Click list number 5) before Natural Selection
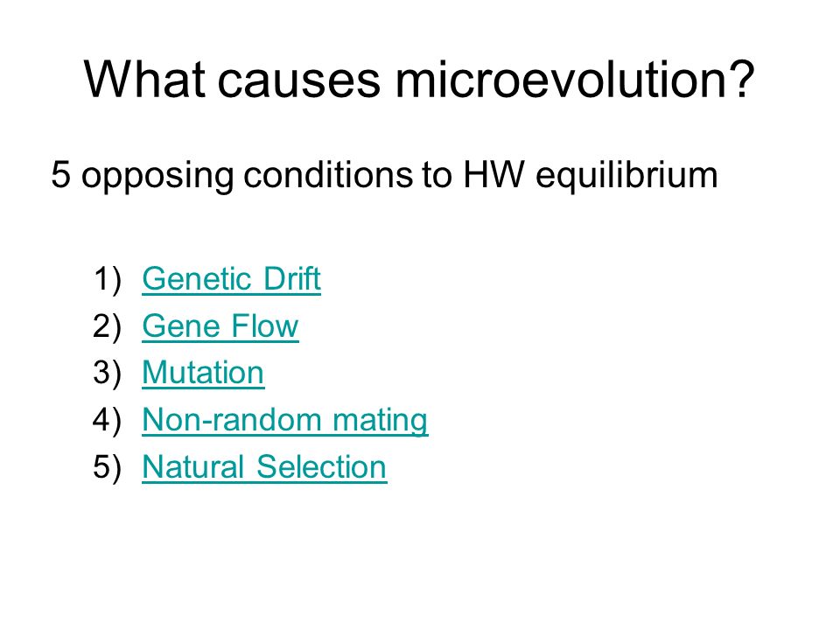This screenshot has width=840, height=630. coord(107,467)
